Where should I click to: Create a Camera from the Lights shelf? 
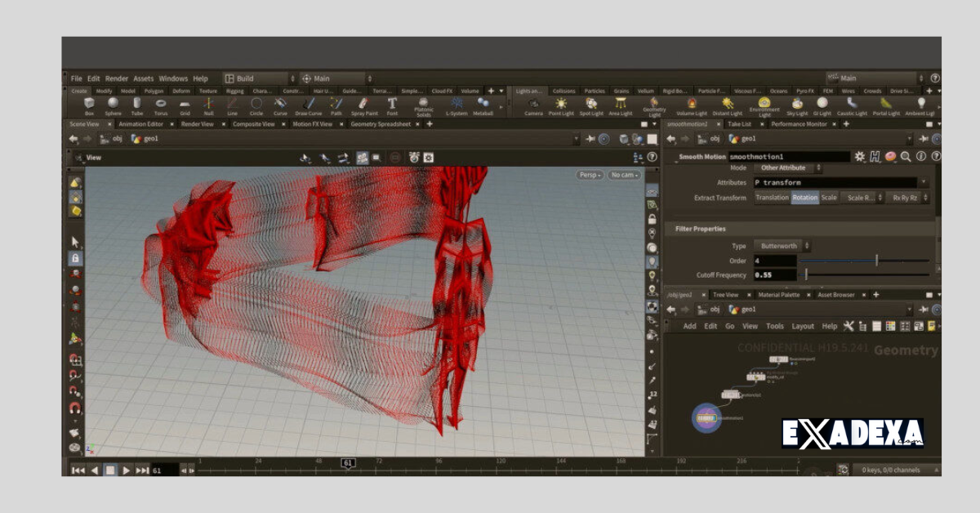(x=533, y=104)
